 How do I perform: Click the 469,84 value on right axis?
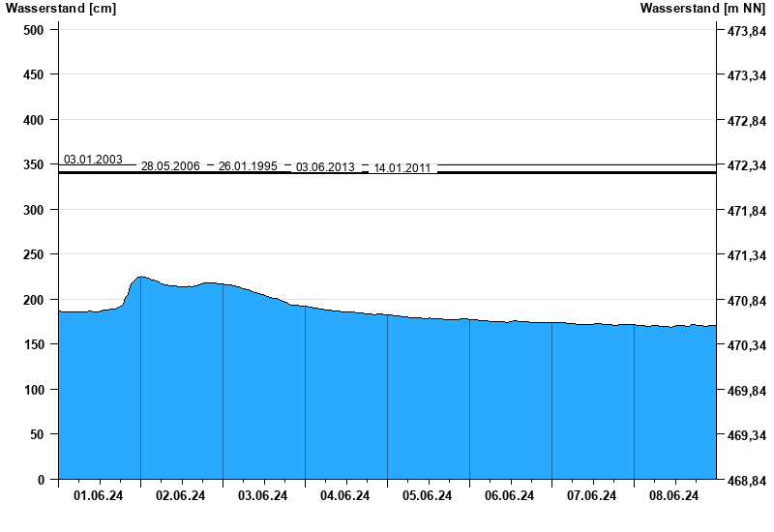tap(747, 391)
